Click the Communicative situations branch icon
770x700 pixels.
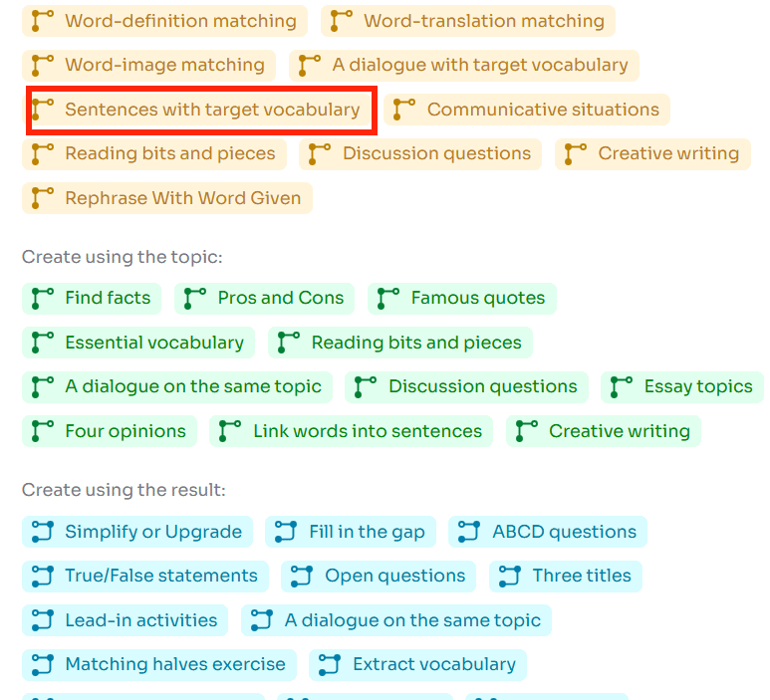(404, 110)
